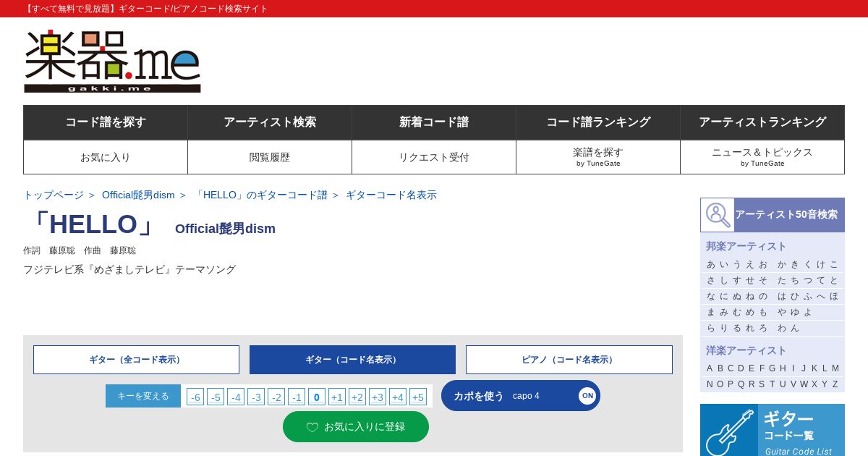Viewport: 868px width, 456px height.
Task: Open コード譜を探す menu
Action: [106, 122]
